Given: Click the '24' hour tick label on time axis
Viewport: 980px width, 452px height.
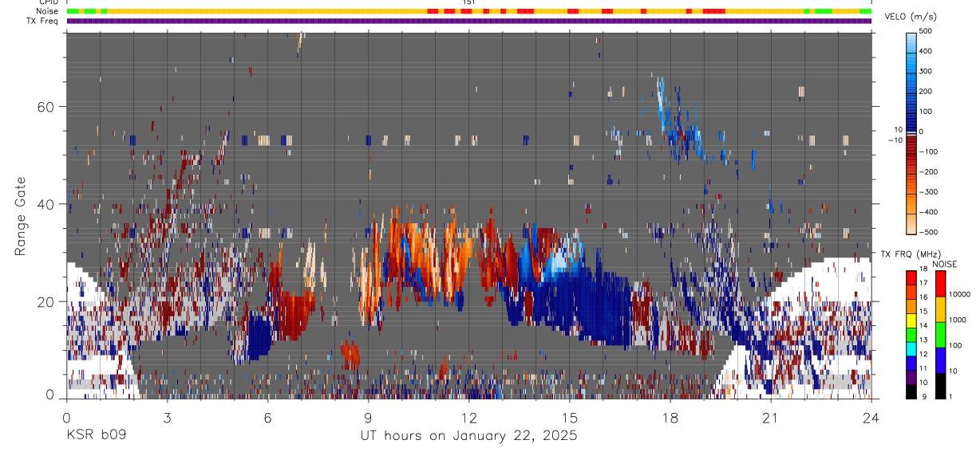Looking at the screenshot, I should tap(871, 419).
